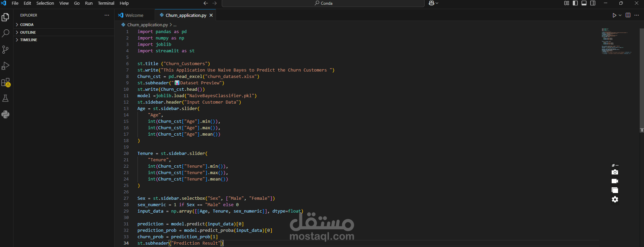The image size is (644, 247).
Task: Click the text "import pandas as pd"
Action: pos(162,32)
